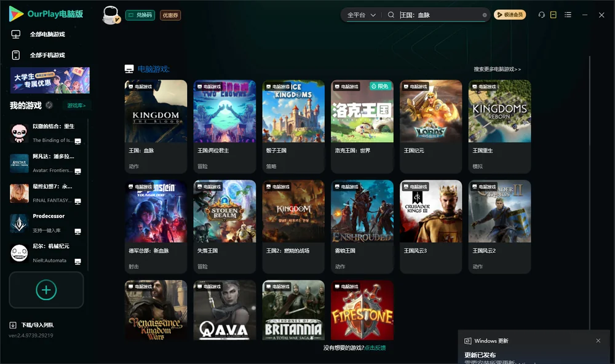
Task: Open the 王国2: 燃烧的战场 card
Action: [x=293, y=226]
